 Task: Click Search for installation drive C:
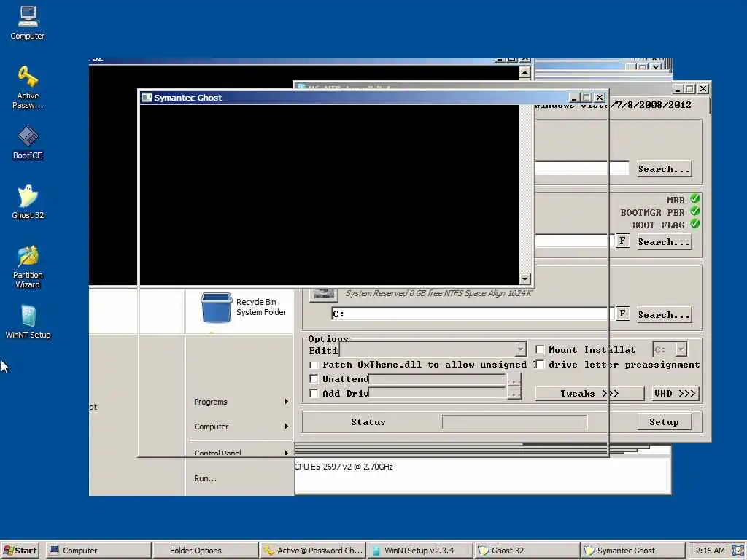pyautogui.click(x=664, y=315)
